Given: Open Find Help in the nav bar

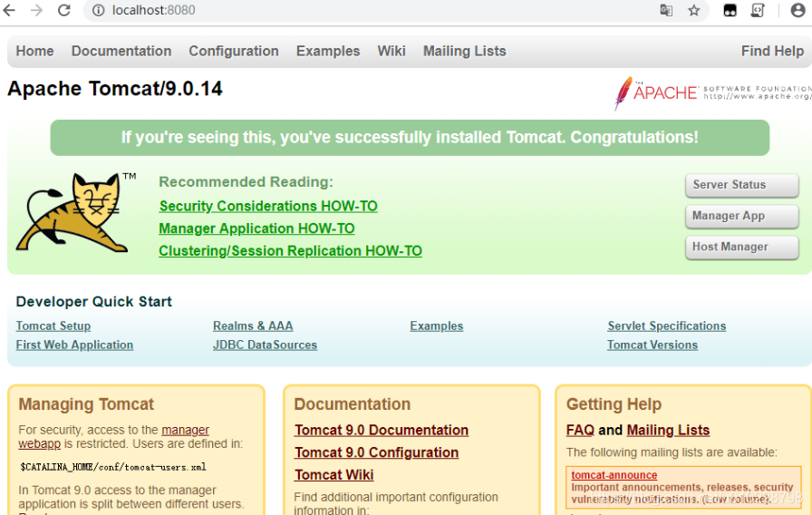Looking at the screenshot, I should (772, 51).
